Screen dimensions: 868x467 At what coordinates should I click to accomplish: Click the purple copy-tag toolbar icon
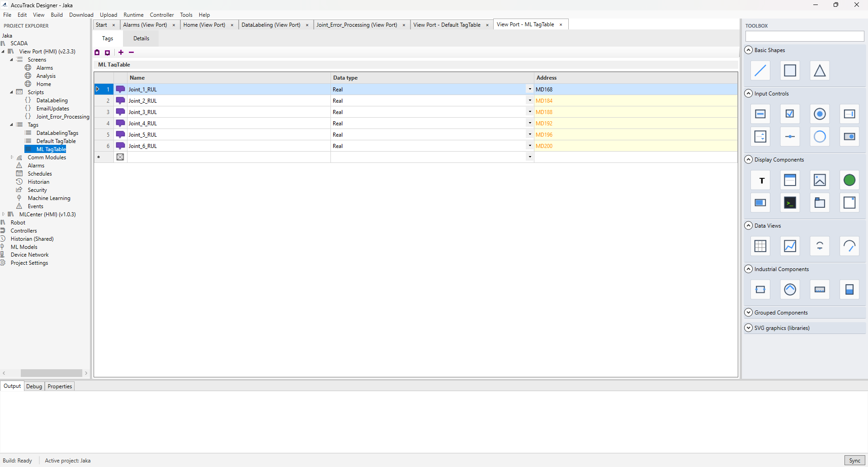pyautogui.click(x=108, y=52)
